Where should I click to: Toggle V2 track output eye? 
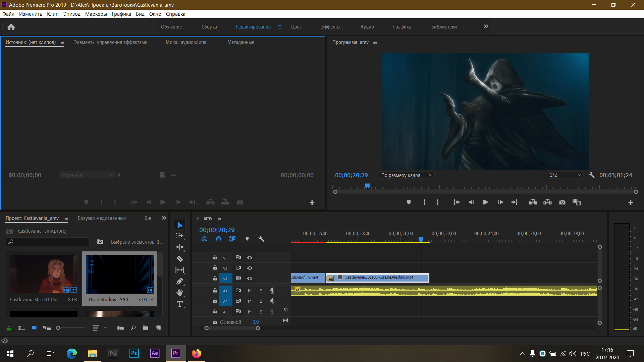click(x=250, y=268)
